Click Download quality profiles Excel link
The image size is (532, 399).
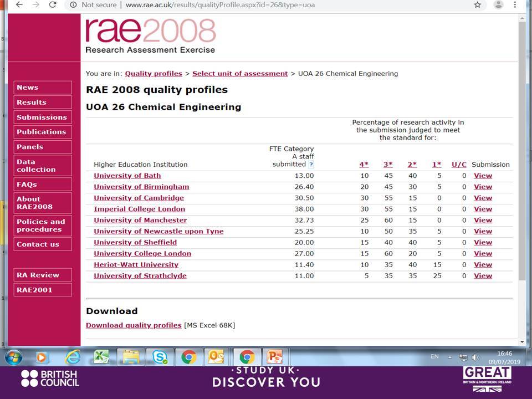point(134,325)
